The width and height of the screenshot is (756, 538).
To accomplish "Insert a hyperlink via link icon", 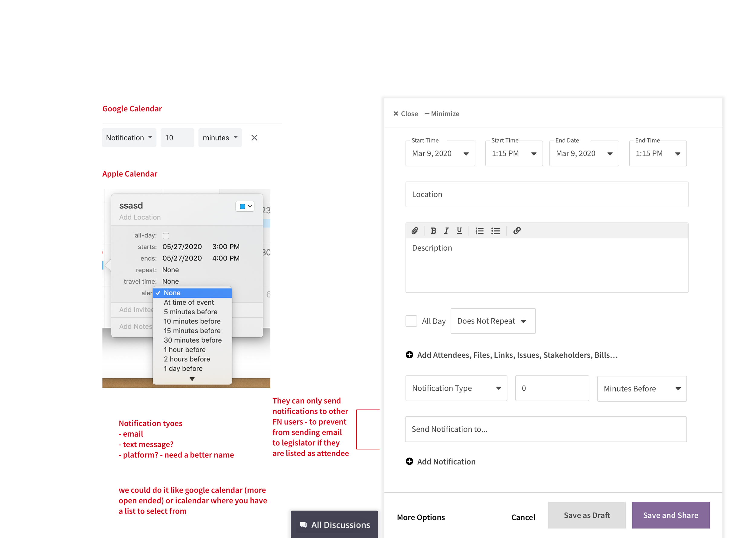I will [517, 231].
